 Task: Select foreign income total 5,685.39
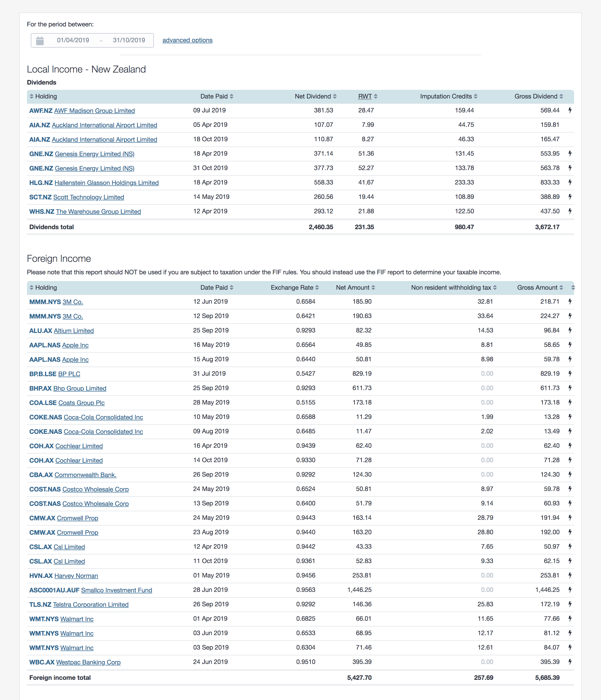pyautogui.click(x=547, y=678)
